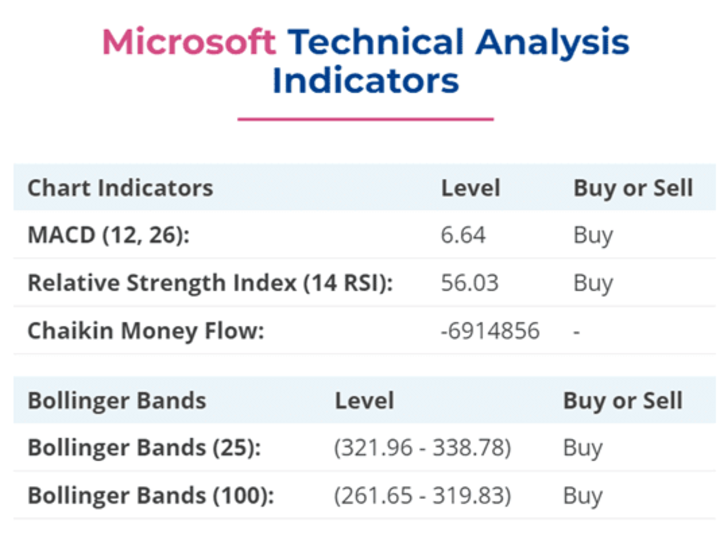The image size is (720, 539).
Task: Click the Buy signal for RSI
Action: (x=593, y=284)
